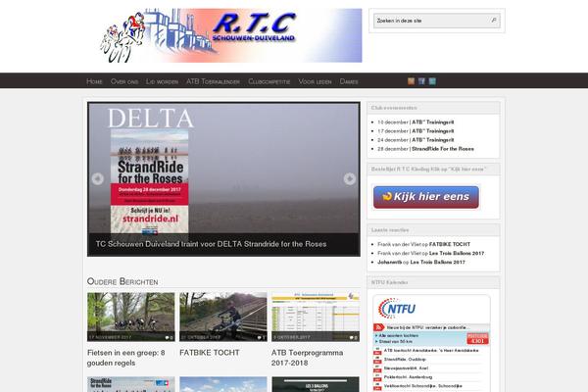588x392 pixels.
Task: Click the red RSS icon in NTFU widget
Action: coord(378,327)
